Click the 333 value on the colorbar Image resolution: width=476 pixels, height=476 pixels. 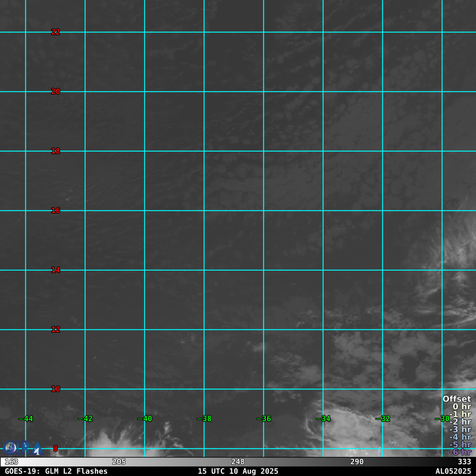coord(464,462)
